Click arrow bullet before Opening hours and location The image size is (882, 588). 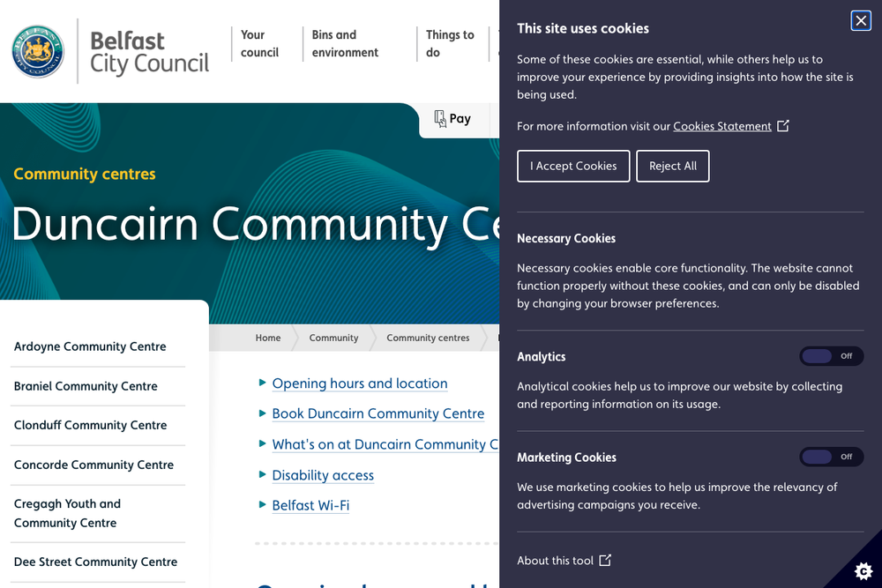[262, 383]
